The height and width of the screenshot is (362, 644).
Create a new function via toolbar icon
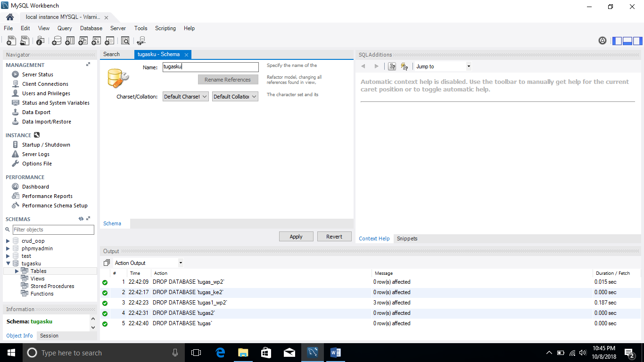click(109, 41)
